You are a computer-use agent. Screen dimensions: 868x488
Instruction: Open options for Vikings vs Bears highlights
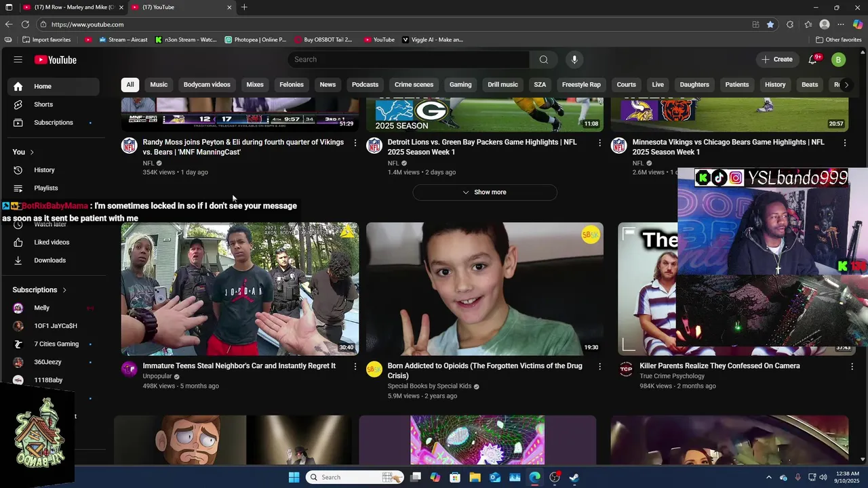pos(844,142)
